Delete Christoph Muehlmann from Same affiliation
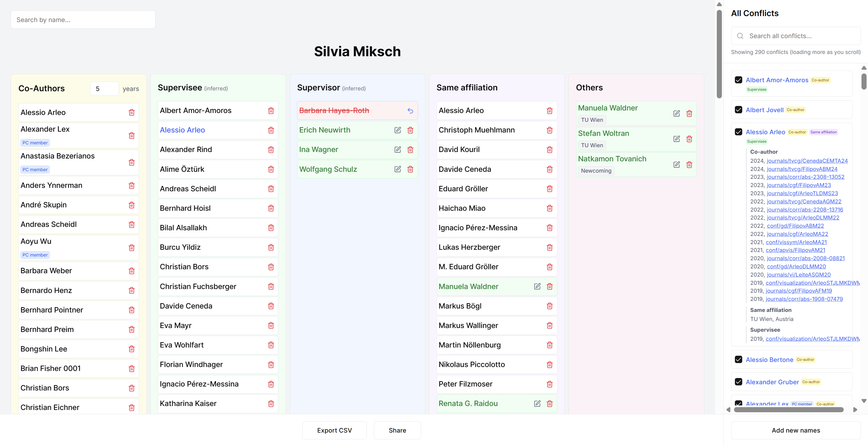Screen dimensions: 868x445 [x=549, y=130]
